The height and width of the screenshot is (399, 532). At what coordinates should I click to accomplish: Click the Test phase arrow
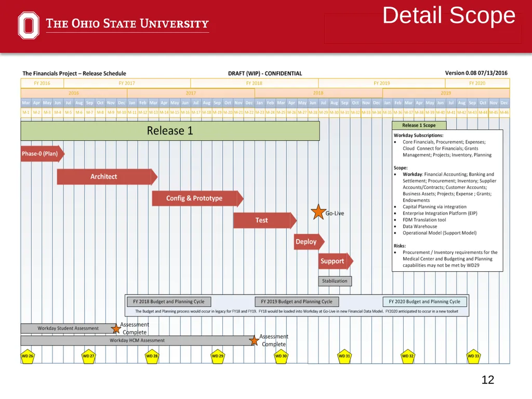265,220
